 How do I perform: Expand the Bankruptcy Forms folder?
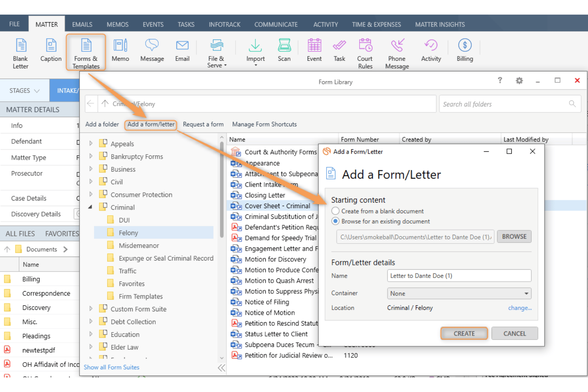point(91,156)
